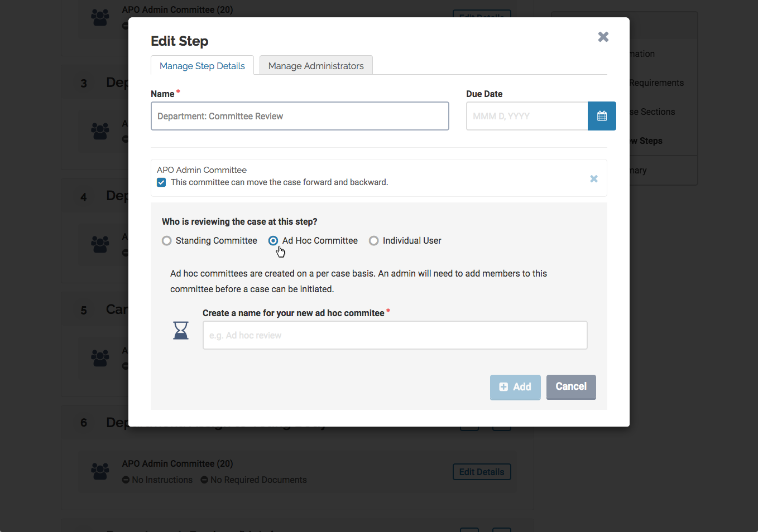
Task: Switch to the Manage Administrators tab
Action: coord(316,66)
